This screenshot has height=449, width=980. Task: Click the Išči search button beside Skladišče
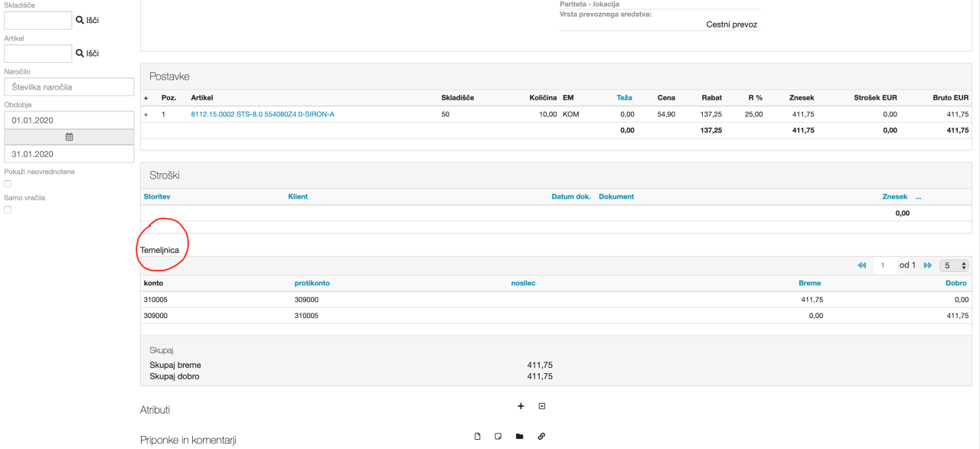(87, 20)
